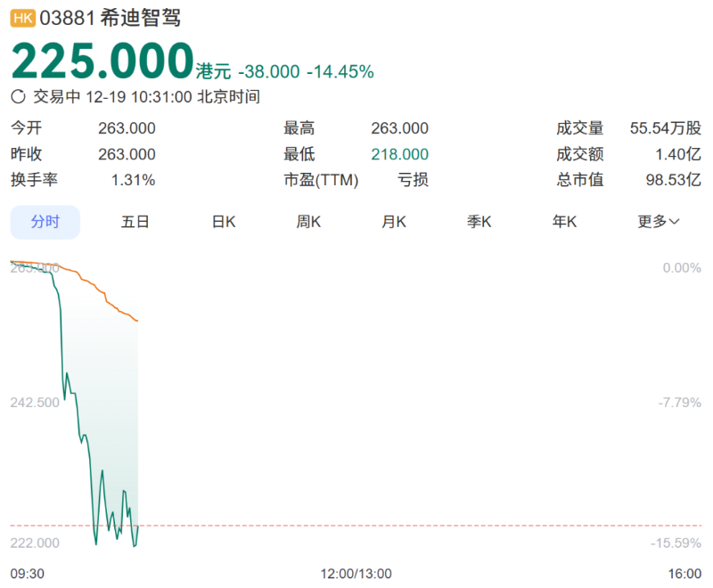Click the clock icon beside 交易中
This screenshot has width=713, height=588.
pos(19,97)
